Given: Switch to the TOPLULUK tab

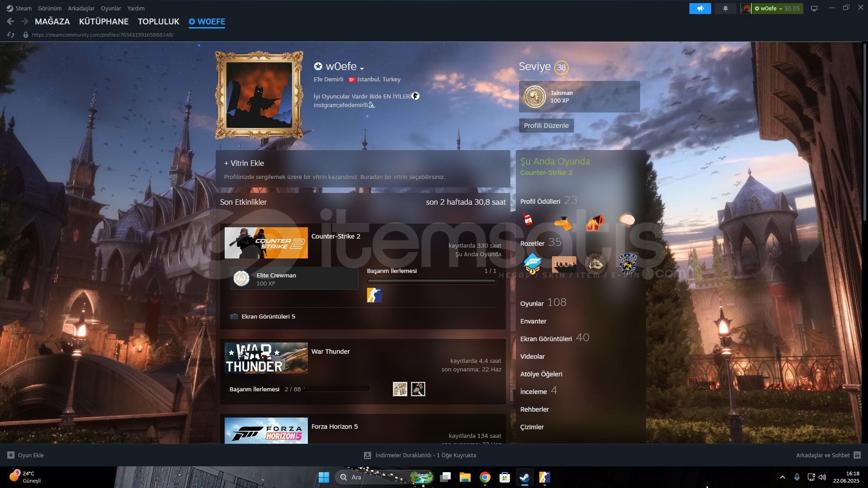Looking at the screenshot, I should click(x=159, y=22).
